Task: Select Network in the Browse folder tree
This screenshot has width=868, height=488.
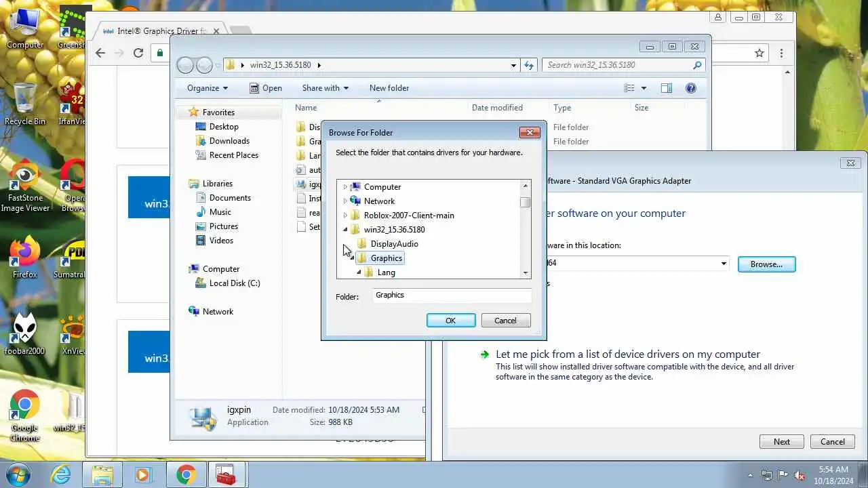Action: (x=379, y=201)
